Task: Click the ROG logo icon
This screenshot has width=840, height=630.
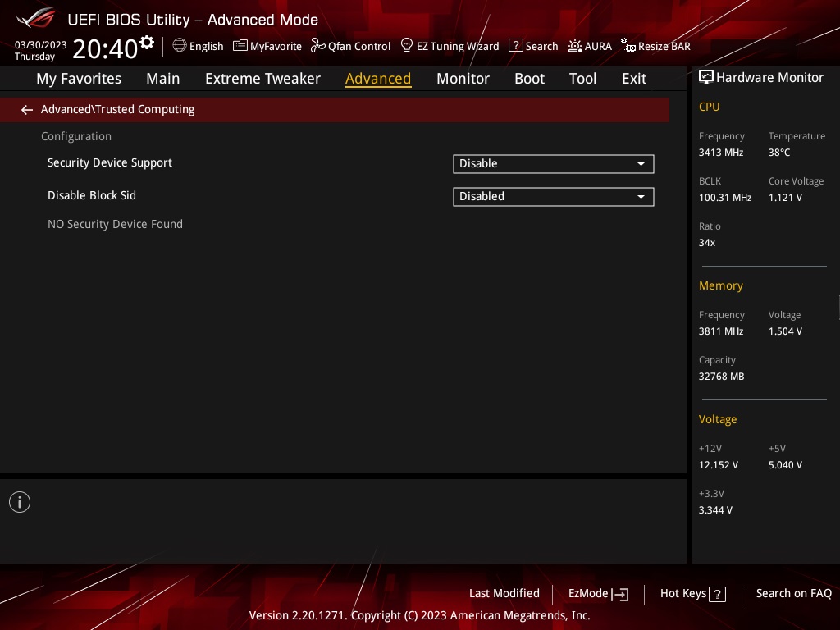Action: point(36,19)
